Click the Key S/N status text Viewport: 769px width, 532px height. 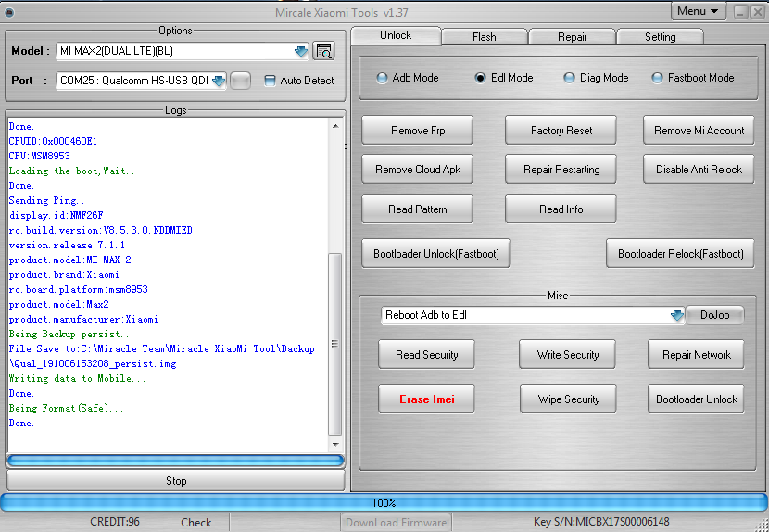point(601,522)
